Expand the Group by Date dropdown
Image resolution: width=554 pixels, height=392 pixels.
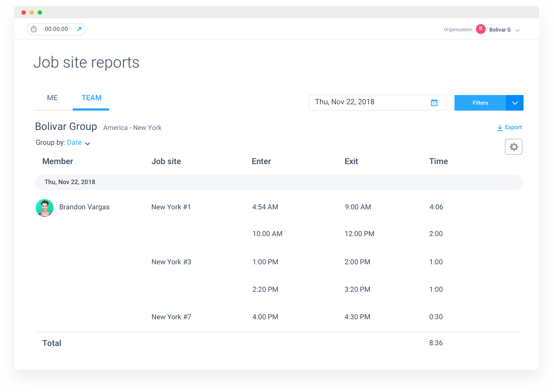[88, 143]
